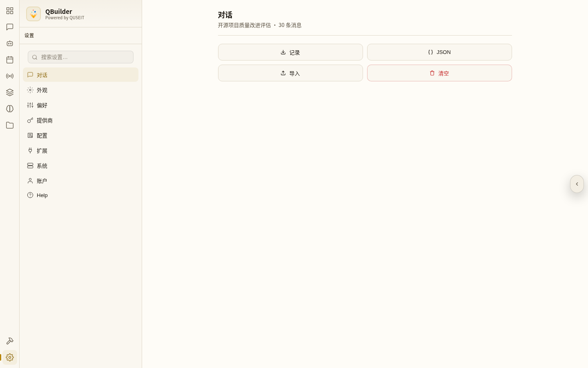Open the 扩展 extensions settings

(x=80, y=150)
